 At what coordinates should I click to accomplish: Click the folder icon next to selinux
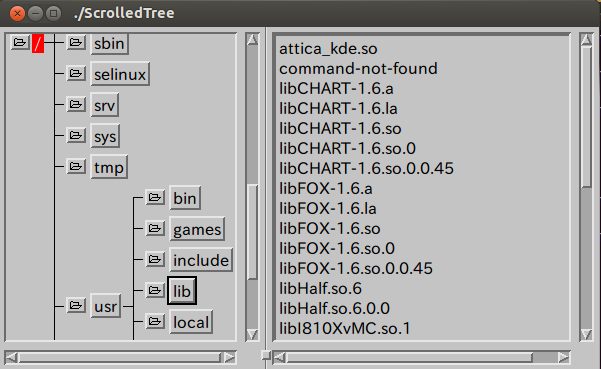(x=76, y=73)
